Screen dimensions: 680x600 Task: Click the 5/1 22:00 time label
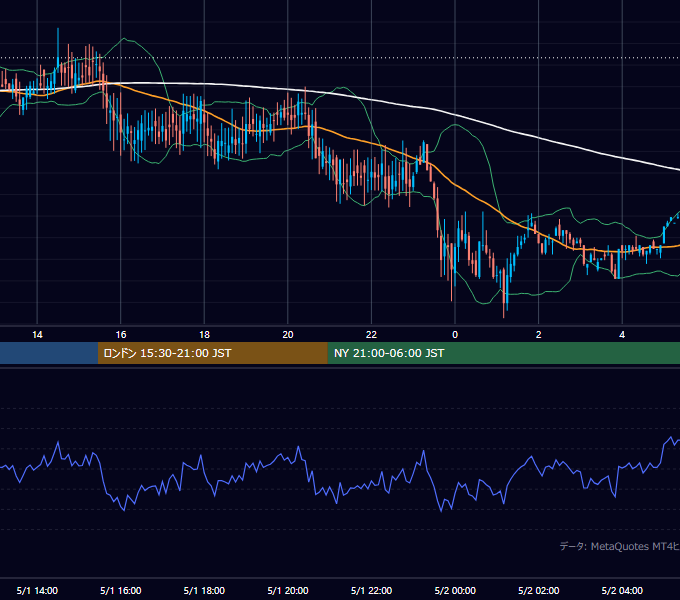point(371,590)
